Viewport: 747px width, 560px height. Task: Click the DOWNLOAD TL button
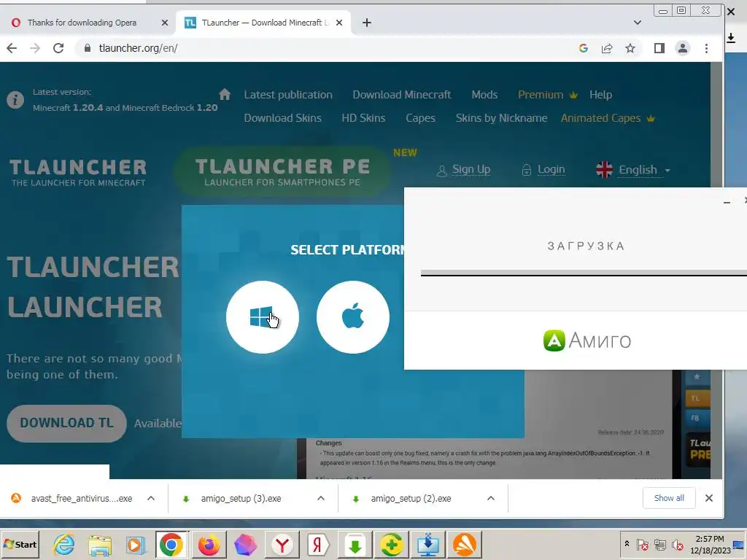point(66,424)
